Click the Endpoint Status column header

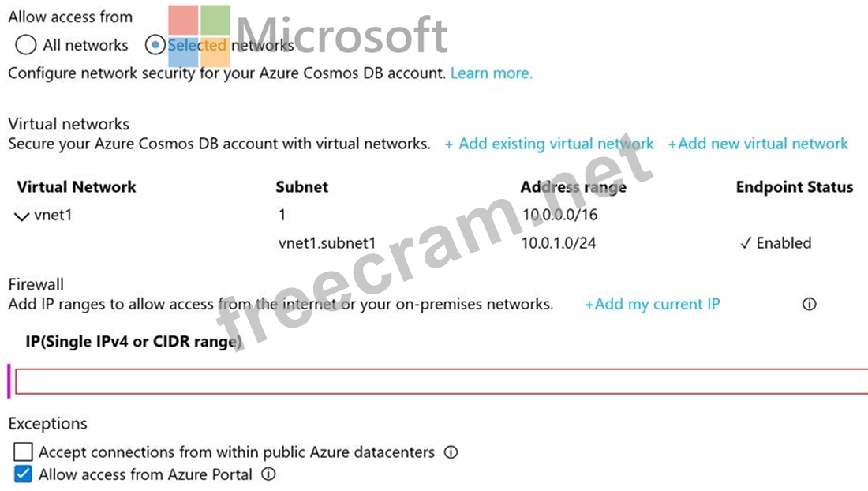tap(794, 187)
